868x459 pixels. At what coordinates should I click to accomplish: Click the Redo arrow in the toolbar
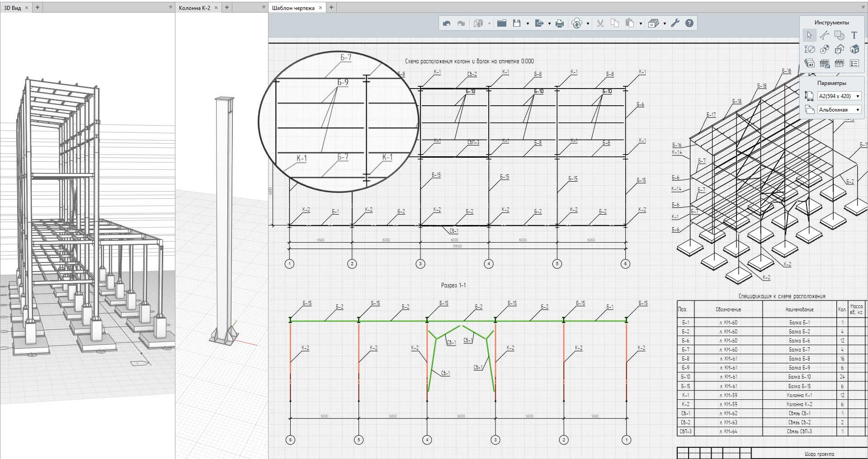click(x=461, y=23)
